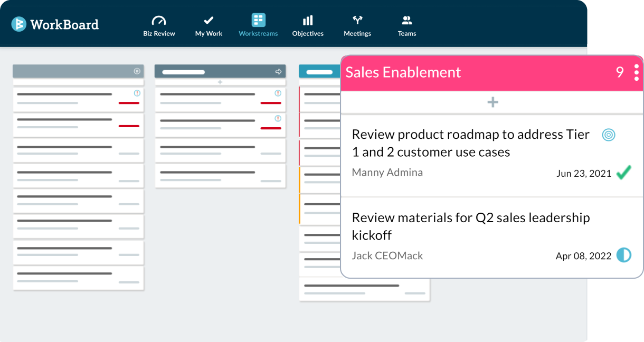644x342 pixels.
Task: Click the plus button in the Sales Enablement card
Action: tap(492, 101)
